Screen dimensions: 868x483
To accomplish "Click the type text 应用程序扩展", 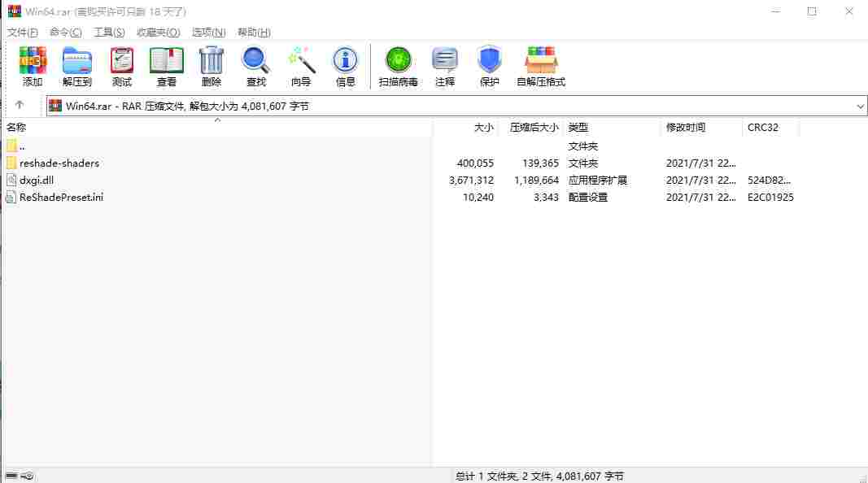I will [598, 180].
